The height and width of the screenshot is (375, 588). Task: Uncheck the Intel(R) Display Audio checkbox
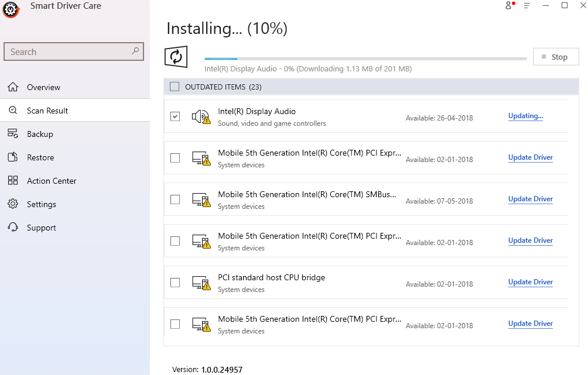click(175, 116)
